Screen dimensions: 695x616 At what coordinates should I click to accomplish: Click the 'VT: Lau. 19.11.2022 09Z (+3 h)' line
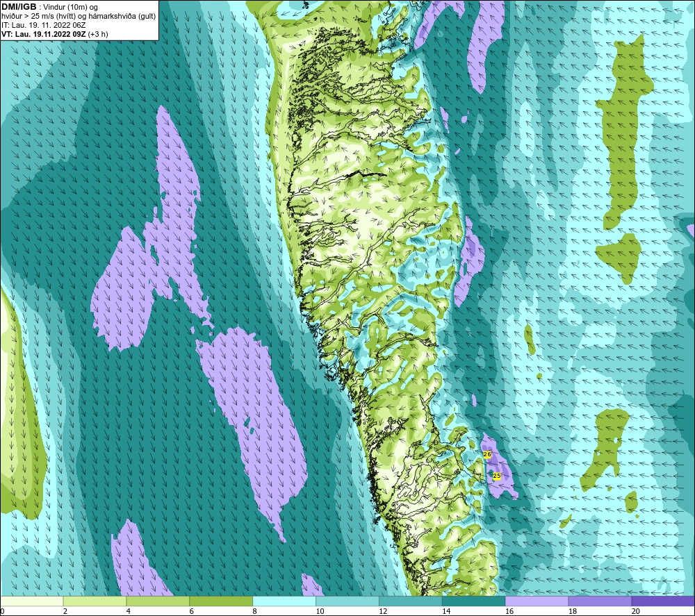click(54, 34)
